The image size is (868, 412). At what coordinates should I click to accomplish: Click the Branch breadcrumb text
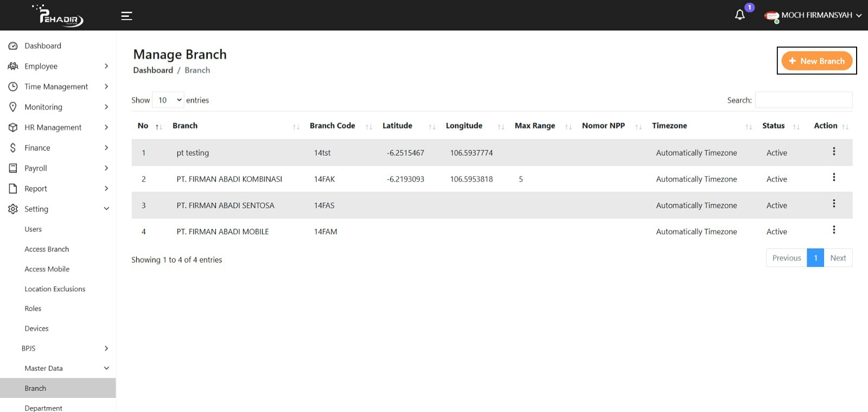click(x=197, y=70)
